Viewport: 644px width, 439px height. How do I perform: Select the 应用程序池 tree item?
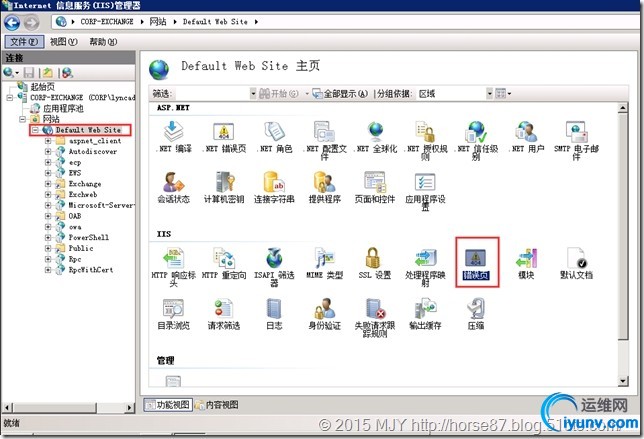tap(63, 108)
